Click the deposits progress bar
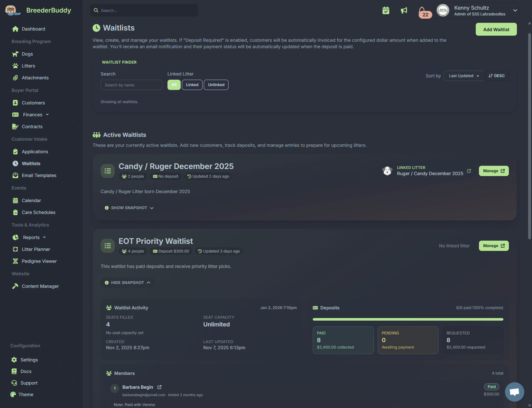Viewport: 532px width, 408px height. click(408, 319)
